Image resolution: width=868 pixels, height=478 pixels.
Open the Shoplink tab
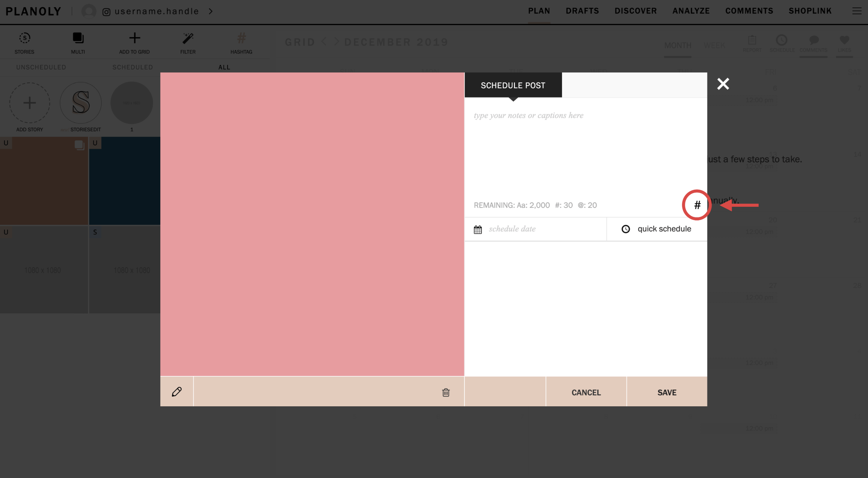pyautogui.click(x=810, y=11)
